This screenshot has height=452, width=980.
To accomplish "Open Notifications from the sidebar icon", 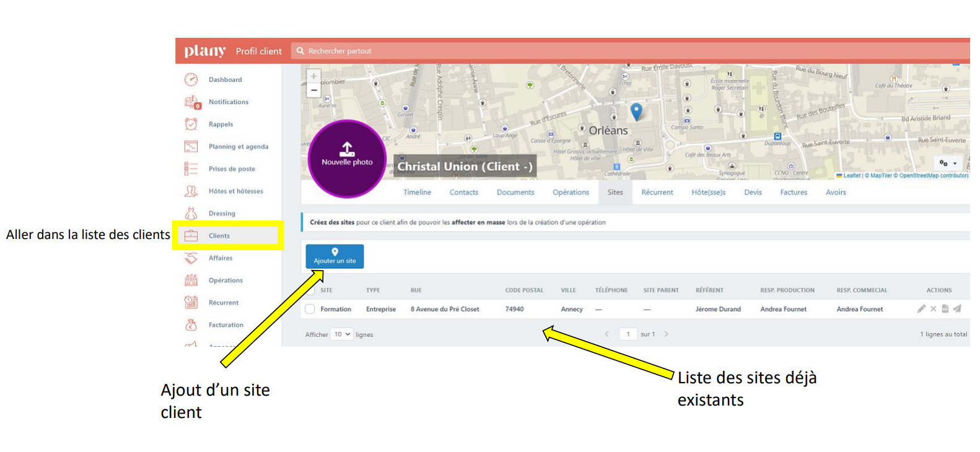I will [x=191, y=102].
